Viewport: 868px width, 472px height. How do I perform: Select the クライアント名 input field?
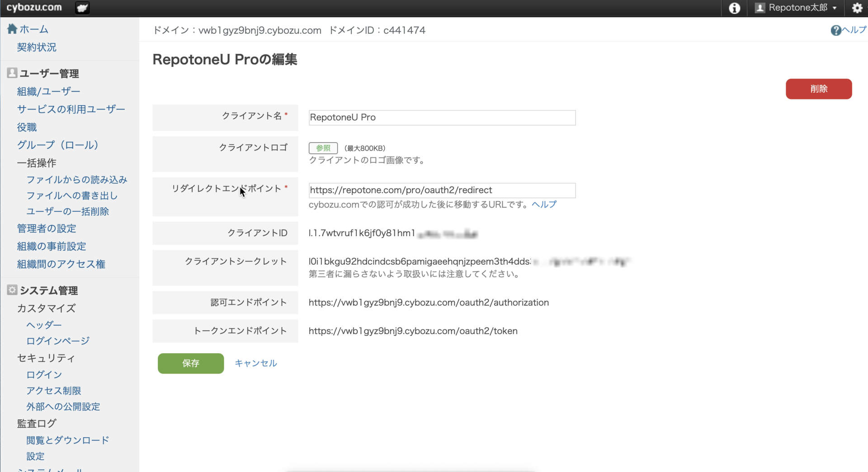(442, 117)
